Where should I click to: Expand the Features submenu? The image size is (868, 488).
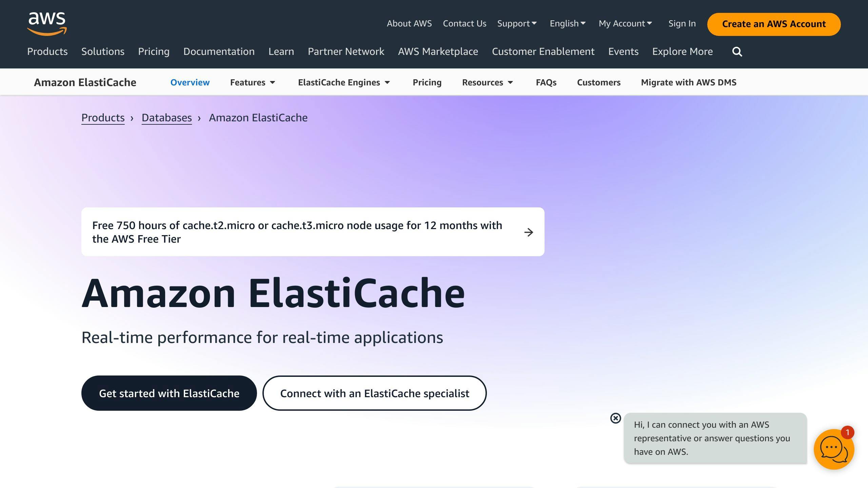pos(253,82)
